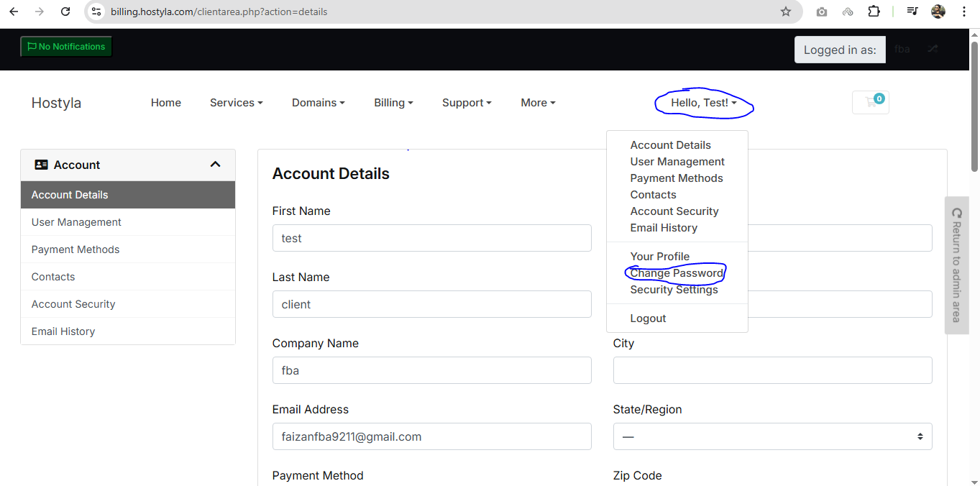Select Change Password from user menu
Image resolution: width=980 pixels, height=486 pixels.
pyautogui.click(x=676, y=273)
